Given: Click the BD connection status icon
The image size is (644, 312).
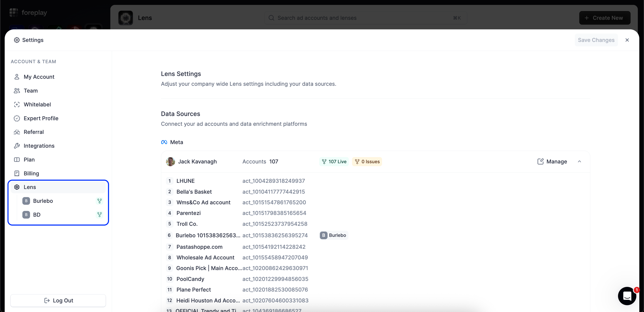Looking at the screenshot, I should coord(99,215).
